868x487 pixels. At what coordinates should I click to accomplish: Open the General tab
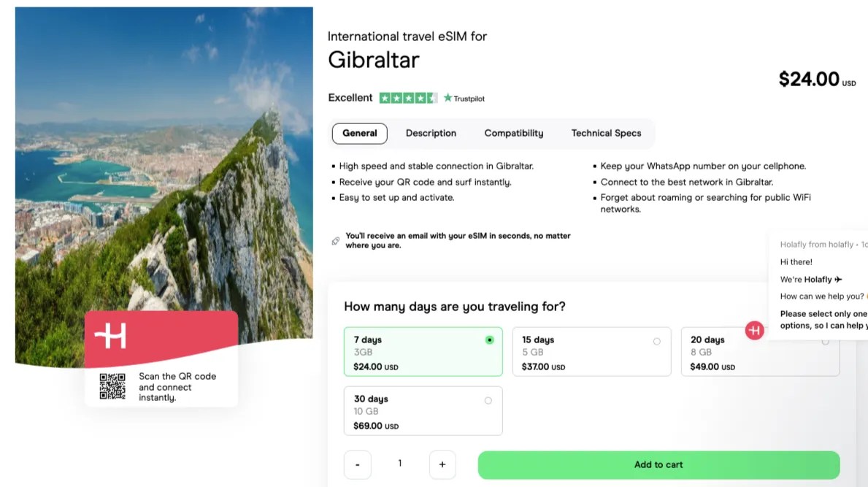[x=359, y=133]
